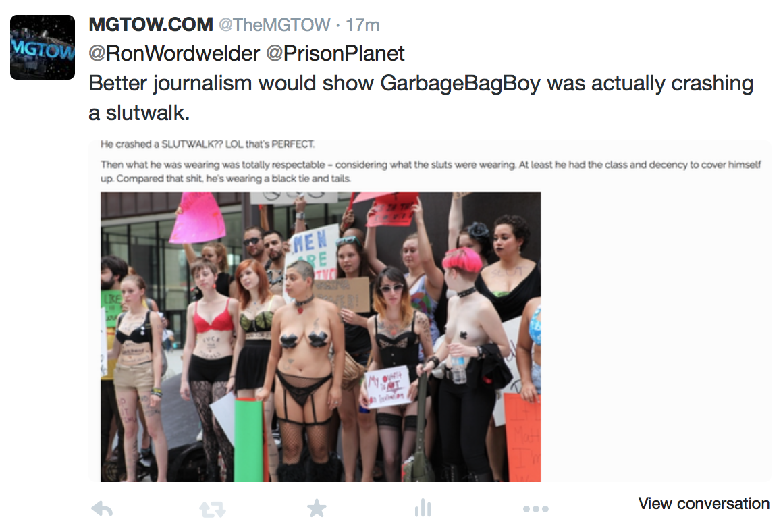Open the three-dot More options menu
783x532 pixels.
[x=536, y=509]
